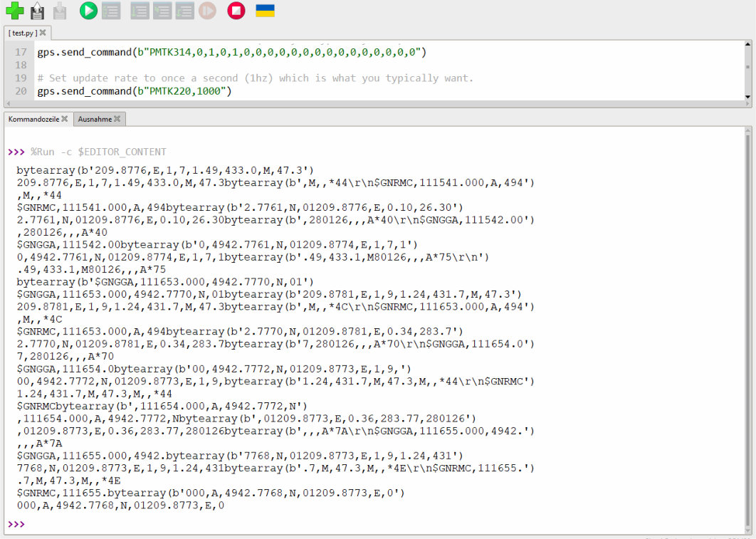Viewport: 756px width, 539px height.
Task: Click the Step over debug icon
Action: (x=140, y=11)
